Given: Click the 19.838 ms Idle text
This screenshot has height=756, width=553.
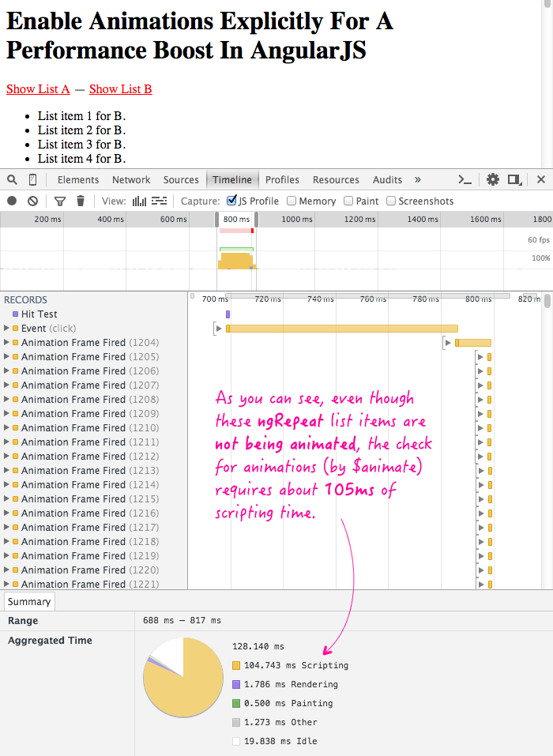Looking at the screenshot, I should pos(280,741).
